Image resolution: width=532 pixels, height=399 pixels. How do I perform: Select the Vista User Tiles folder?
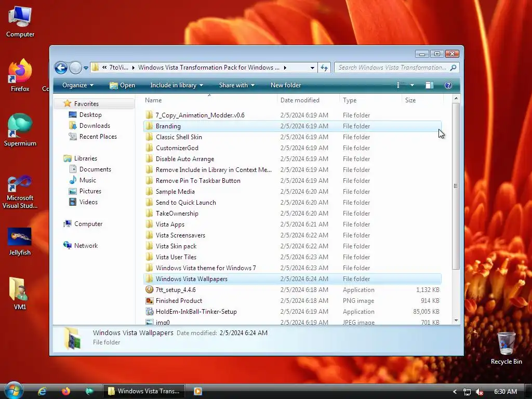click(x=292, y=257)
